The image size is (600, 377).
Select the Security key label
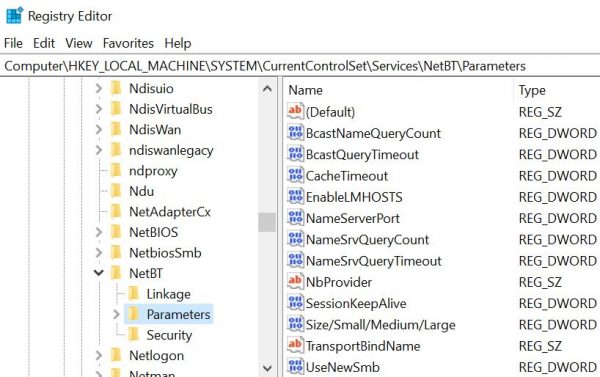[169, 335]
